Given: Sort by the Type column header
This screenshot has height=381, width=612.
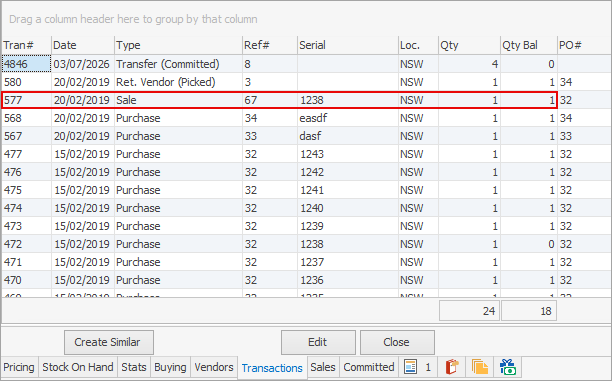Looking at the screenshot, I should click(178, 45).
